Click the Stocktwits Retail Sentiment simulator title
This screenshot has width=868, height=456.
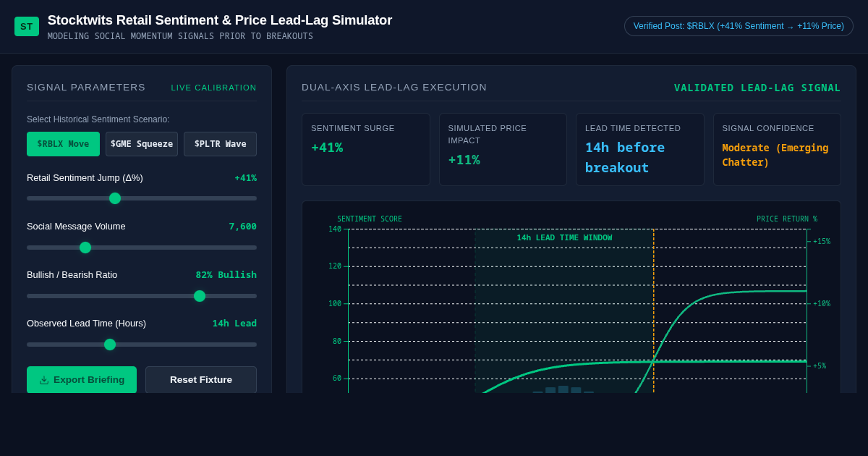point(220,20)
